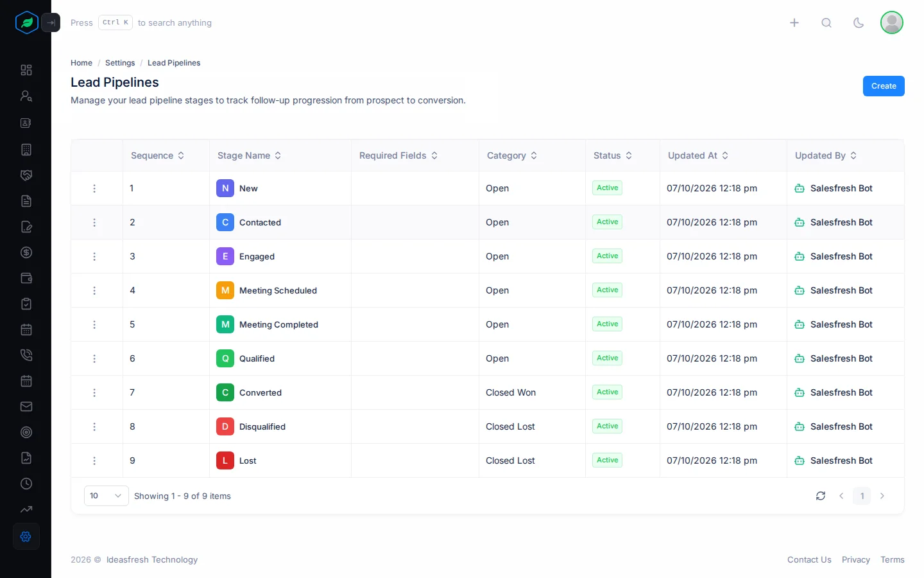924x578 pixels.
Task: Toggle dark mode with the moon icon
Action: 859,22
